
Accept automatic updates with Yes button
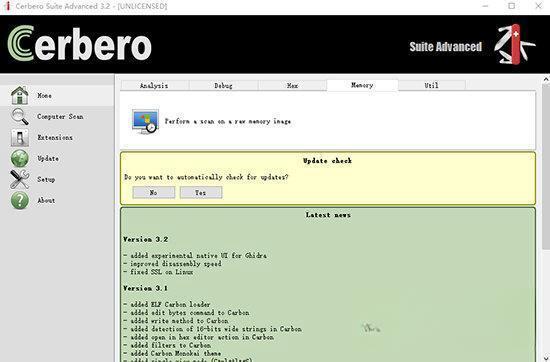[x=201, y=193]
